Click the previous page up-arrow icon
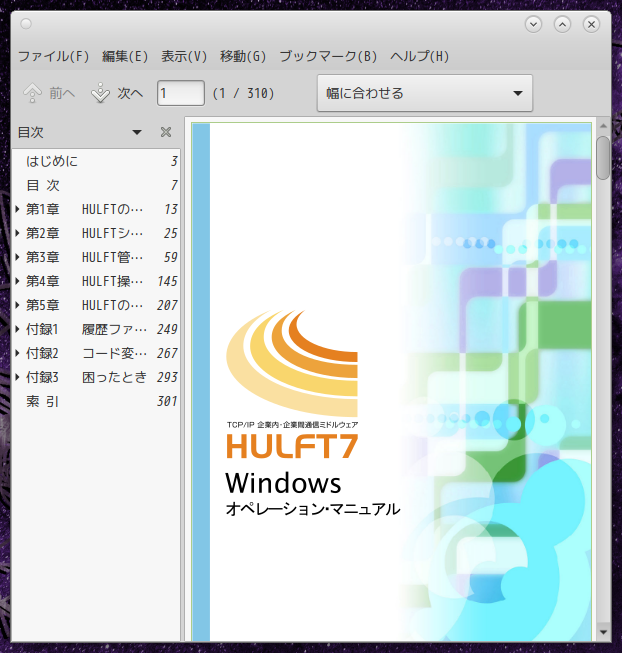Image resolution: width=622 pixels, height=653 pixels. coord(32,93)
